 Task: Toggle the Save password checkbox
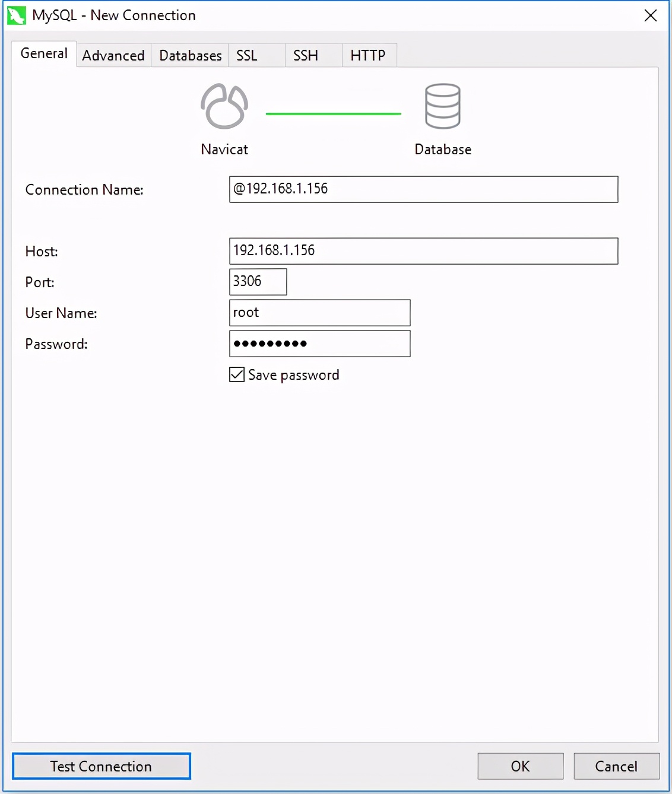point(237,374)
